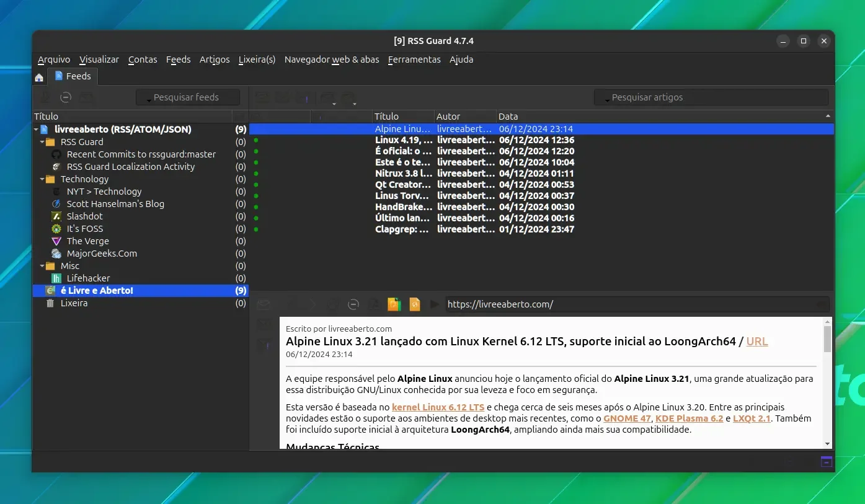Click the play arrow icon before the URL field

click(x=435, y=304)
